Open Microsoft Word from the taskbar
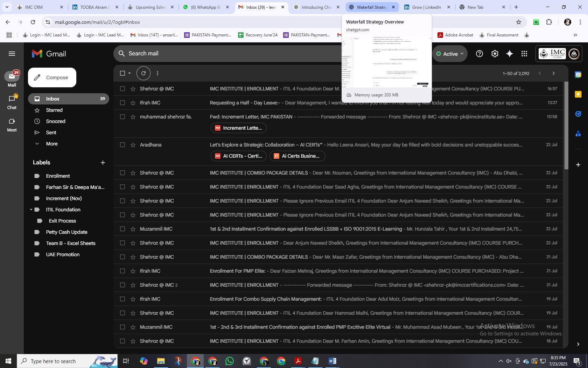The height and width of the screenshot is (368, 588). tap(332, 361)
